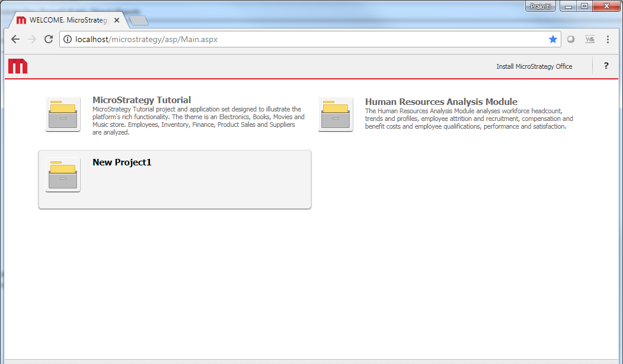
Task: Click the browser back arrow
Action: point(15,39)
